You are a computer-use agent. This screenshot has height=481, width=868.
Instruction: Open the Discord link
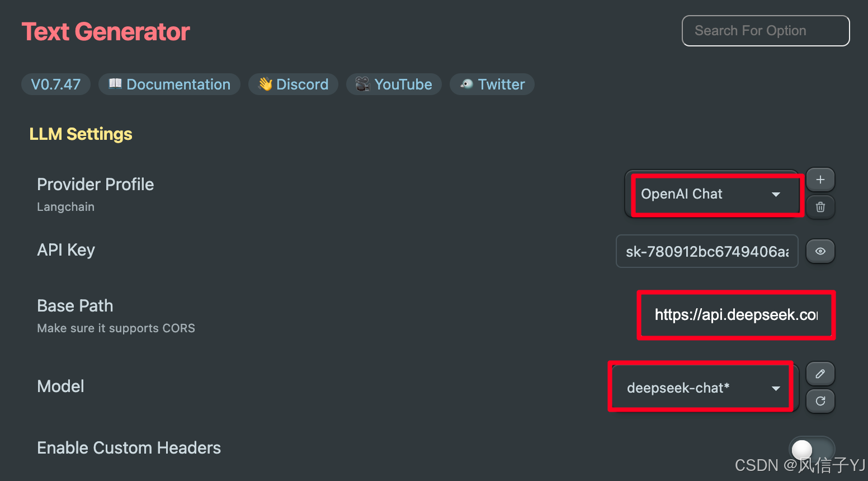293,84
